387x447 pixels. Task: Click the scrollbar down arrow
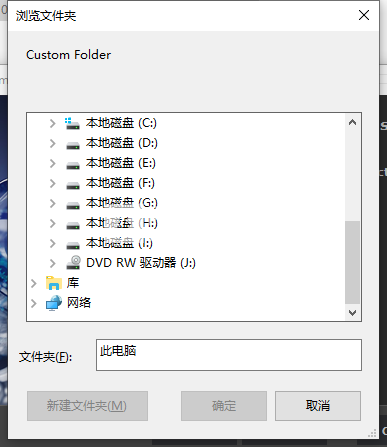[x=352, y=313]
